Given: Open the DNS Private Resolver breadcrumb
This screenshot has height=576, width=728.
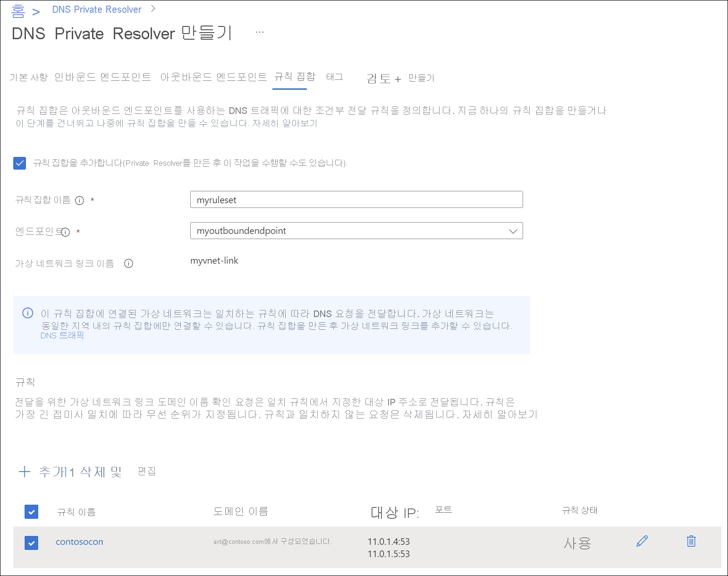Looking at the screenshot, I should click(x=97, y=9).
